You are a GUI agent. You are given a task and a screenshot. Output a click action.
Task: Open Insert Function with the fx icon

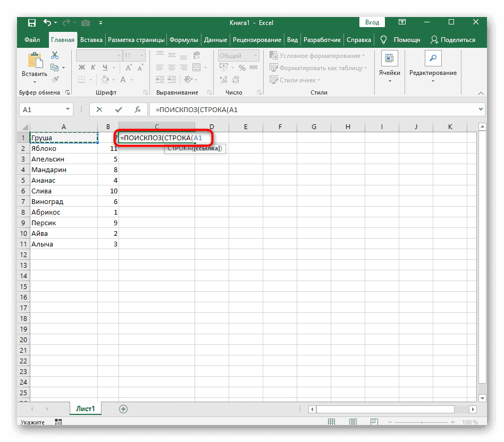pyautogui.click(x=137, y=109)
